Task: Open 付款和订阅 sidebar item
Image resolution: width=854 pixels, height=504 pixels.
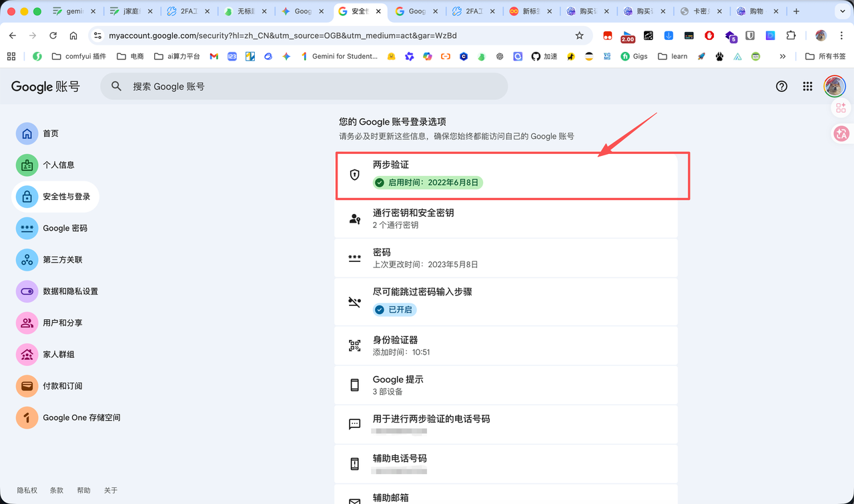Action: pos(62,386)
